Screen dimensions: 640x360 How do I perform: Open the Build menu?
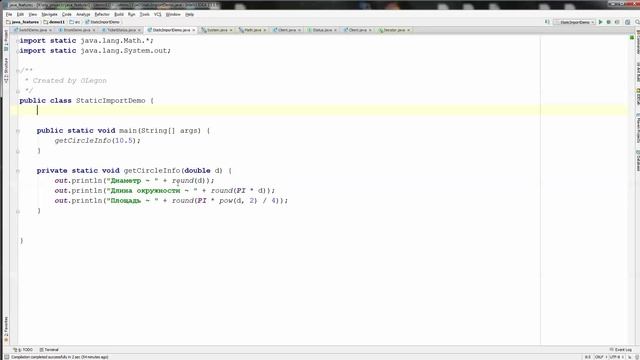[x=119, y=14]
